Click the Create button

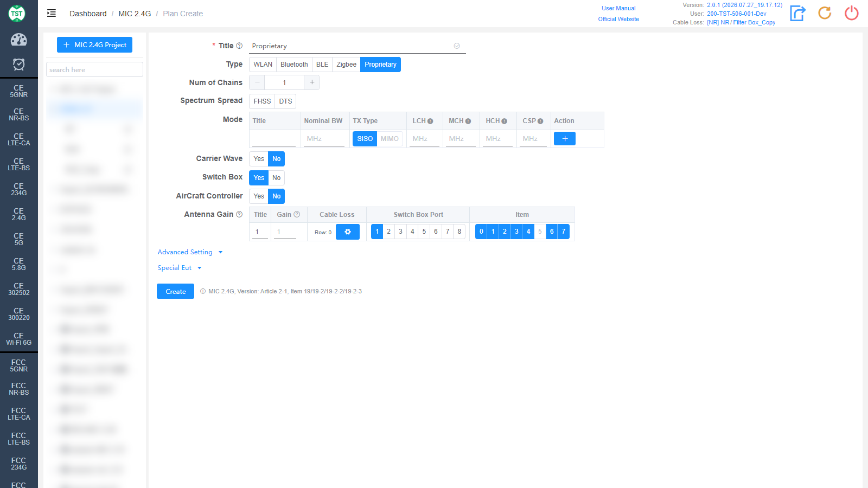coord(176,291)
